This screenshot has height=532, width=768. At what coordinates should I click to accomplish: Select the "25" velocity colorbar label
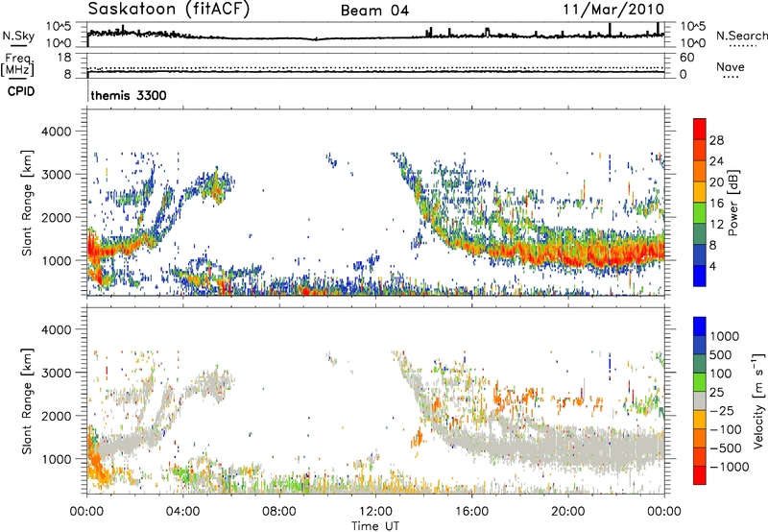click(x=716, y=393)
